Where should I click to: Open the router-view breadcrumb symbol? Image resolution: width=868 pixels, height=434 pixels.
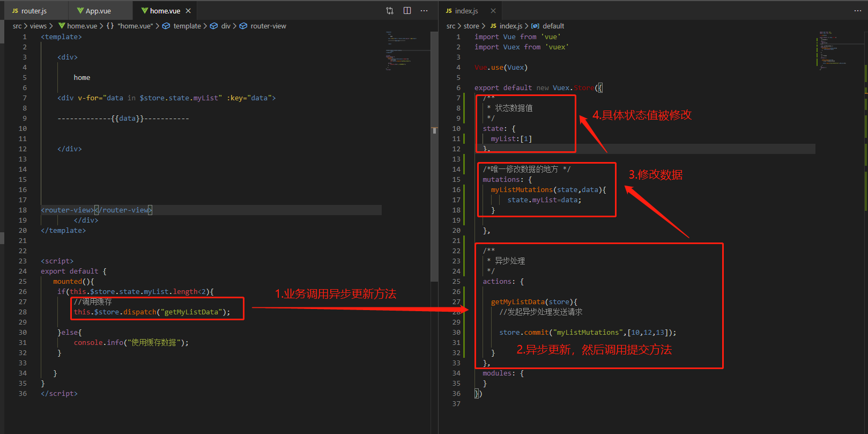[x=263, y=26]
